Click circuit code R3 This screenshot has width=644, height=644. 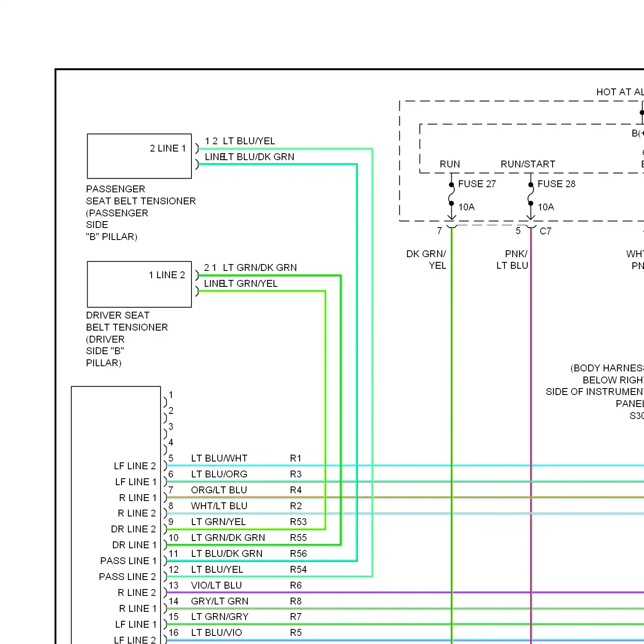point(296,474)
